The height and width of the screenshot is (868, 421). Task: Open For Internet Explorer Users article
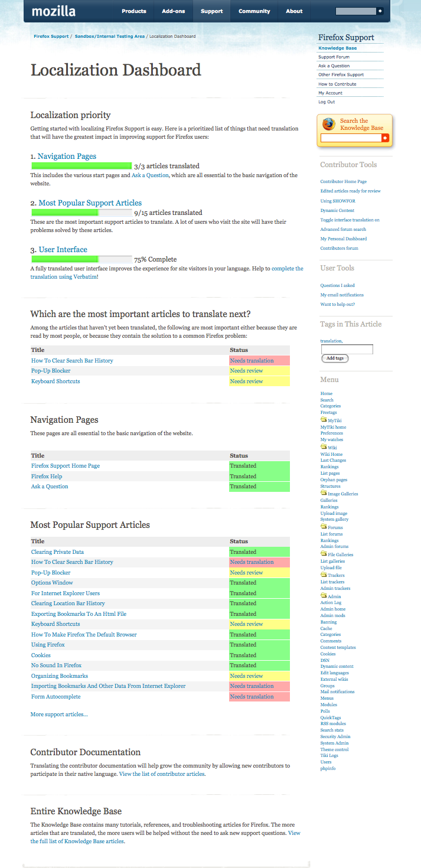(66, 593)
